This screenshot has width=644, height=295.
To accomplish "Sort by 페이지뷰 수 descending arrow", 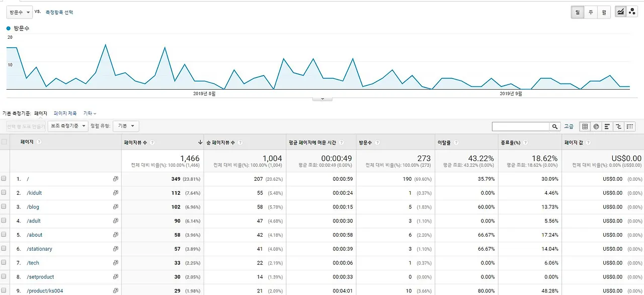I will click(200, 142).
